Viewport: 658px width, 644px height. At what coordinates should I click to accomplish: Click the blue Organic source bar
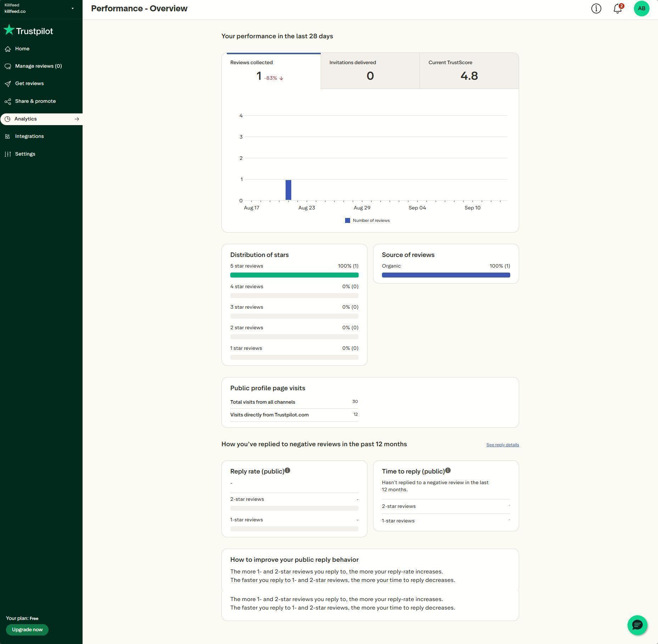click(446, 275)
